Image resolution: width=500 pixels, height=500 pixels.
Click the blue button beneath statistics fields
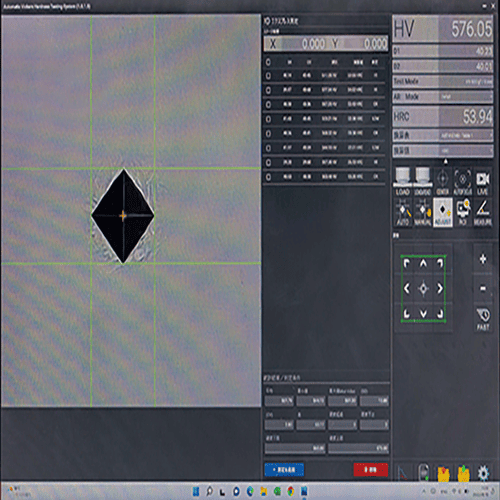[x=284, y=470]
